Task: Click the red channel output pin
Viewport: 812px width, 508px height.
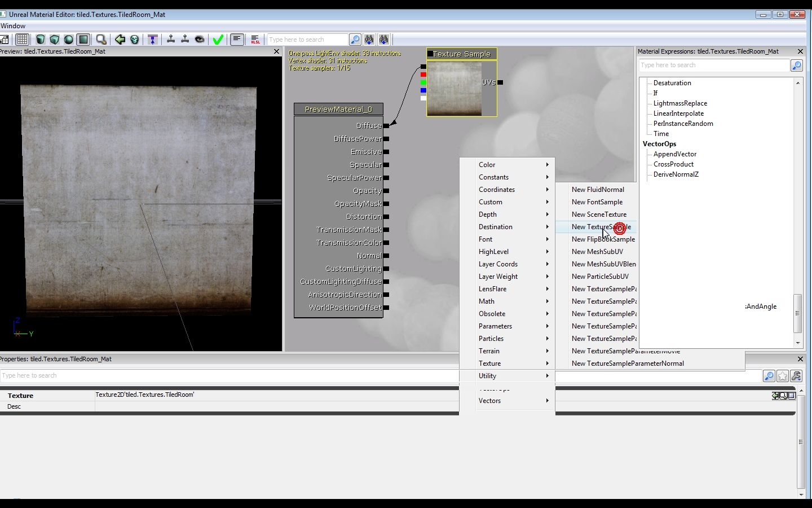Action: [423, 75]
